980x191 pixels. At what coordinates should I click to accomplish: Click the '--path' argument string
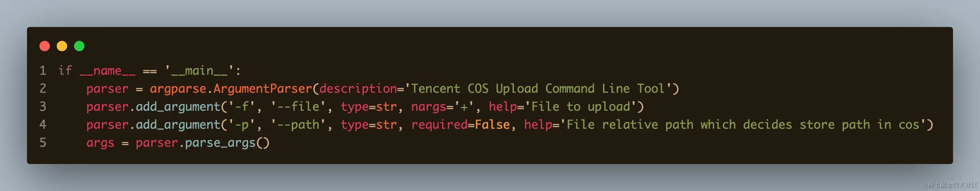pyautogui.click(x=298, y=125)
